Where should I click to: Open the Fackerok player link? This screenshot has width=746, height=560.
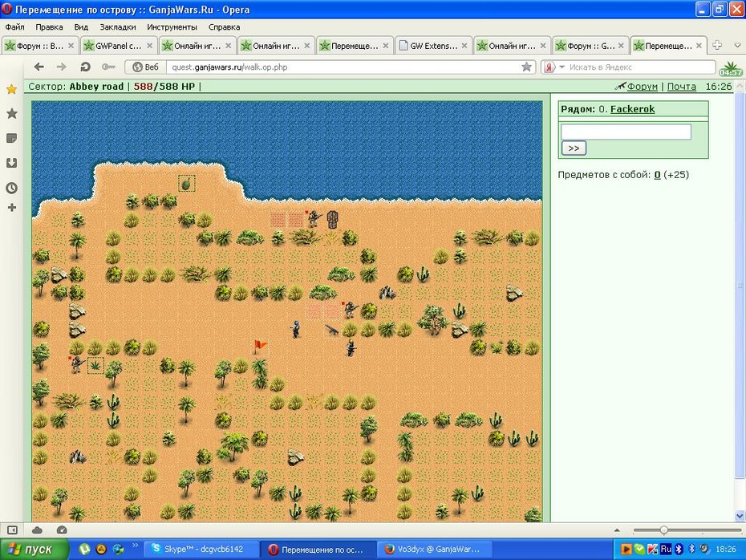click(x=632, y=109)
